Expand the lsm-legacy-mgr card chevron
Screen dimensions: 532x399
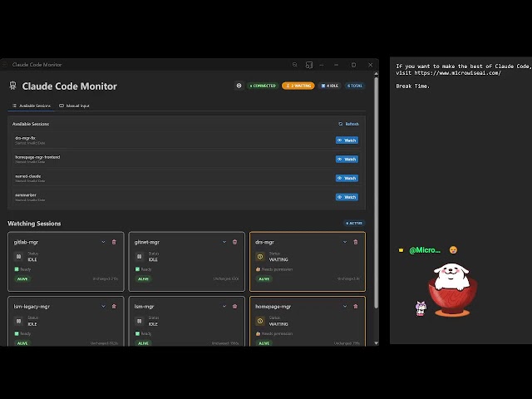tap(103, 307)
